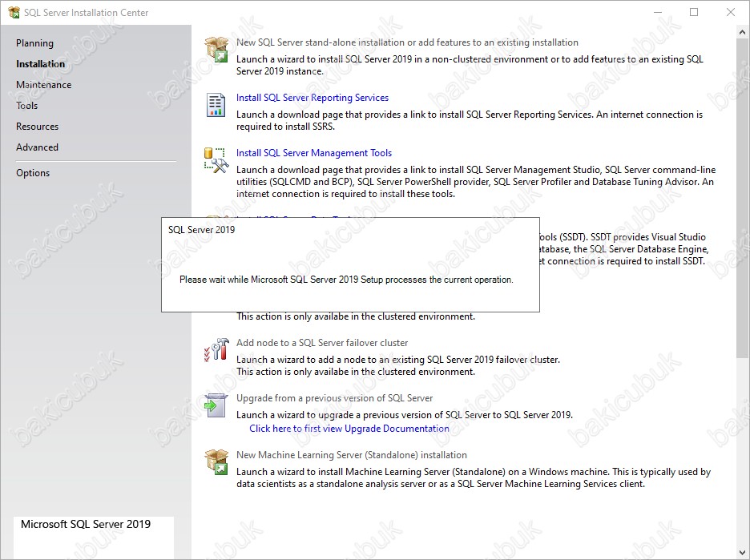The height and width of the screenshot is (560, 750).
Task: Go to the Maintenance section
Action: click(x=43, y=85)
